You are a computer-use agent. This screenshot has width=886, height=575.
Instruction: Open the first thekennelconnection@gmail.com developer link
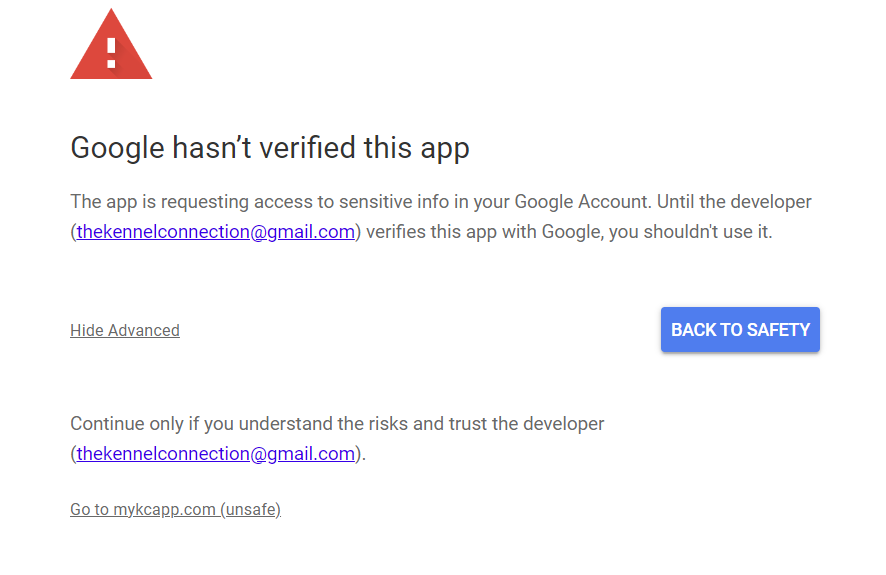point(216,232)
